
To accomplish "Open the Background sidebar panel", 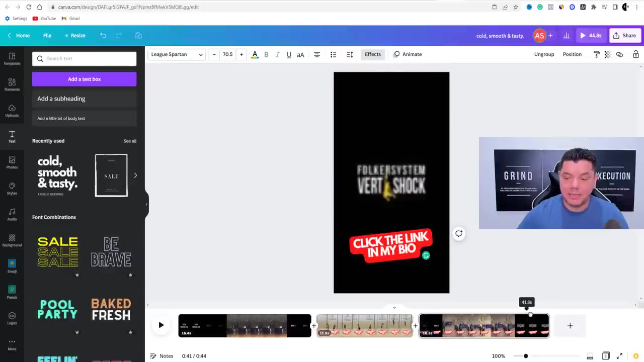I will [12, 240].
